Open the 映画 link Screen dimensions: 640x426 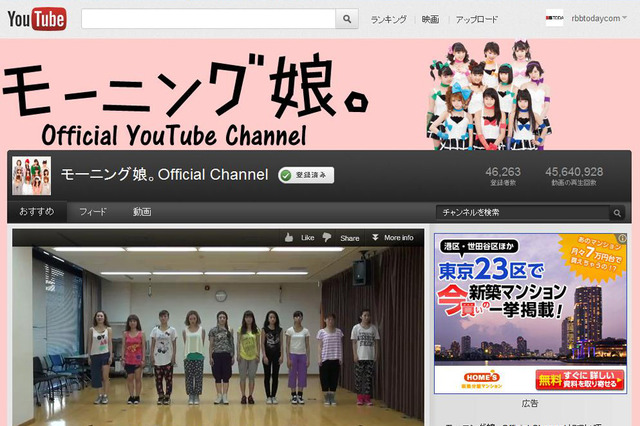coord(430,19)
